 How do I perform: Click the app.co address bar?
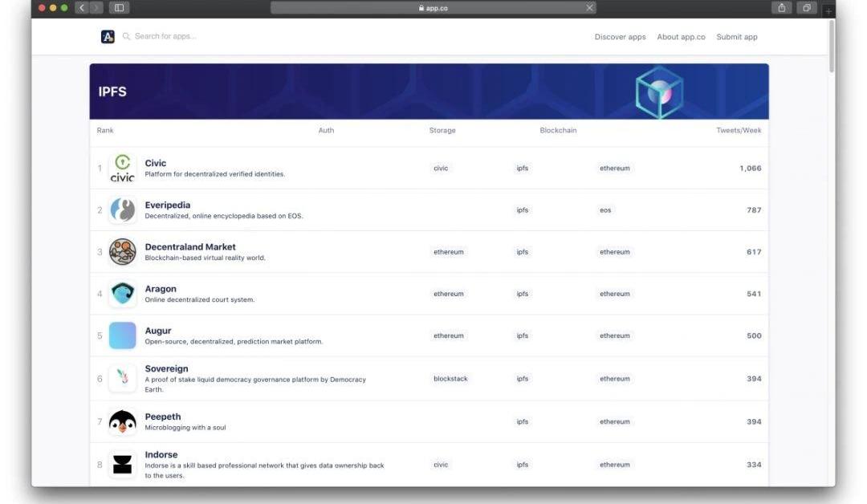tap(433, 8)
